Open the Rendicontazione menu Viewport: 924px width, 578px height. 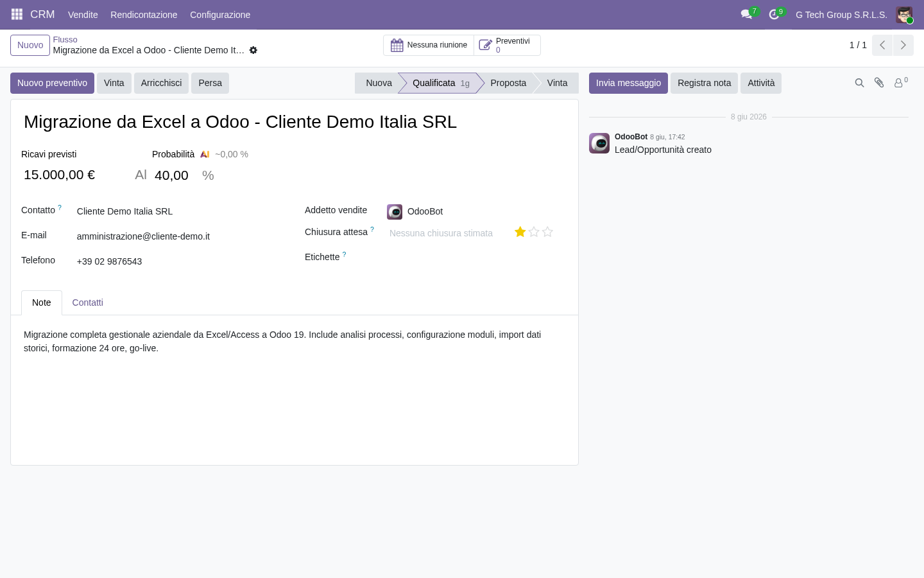[144, 15]
